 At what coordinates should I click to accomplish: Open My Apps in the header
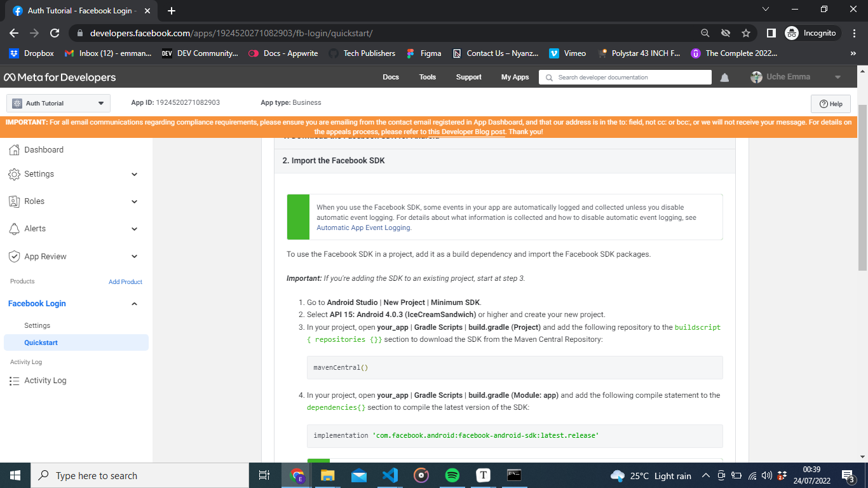(515, 78)
